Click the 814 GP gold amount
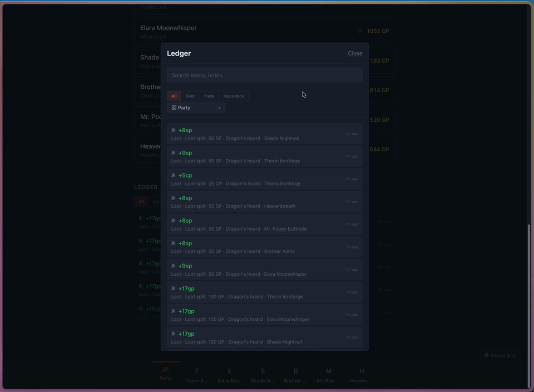 click(x=379, y=90)
